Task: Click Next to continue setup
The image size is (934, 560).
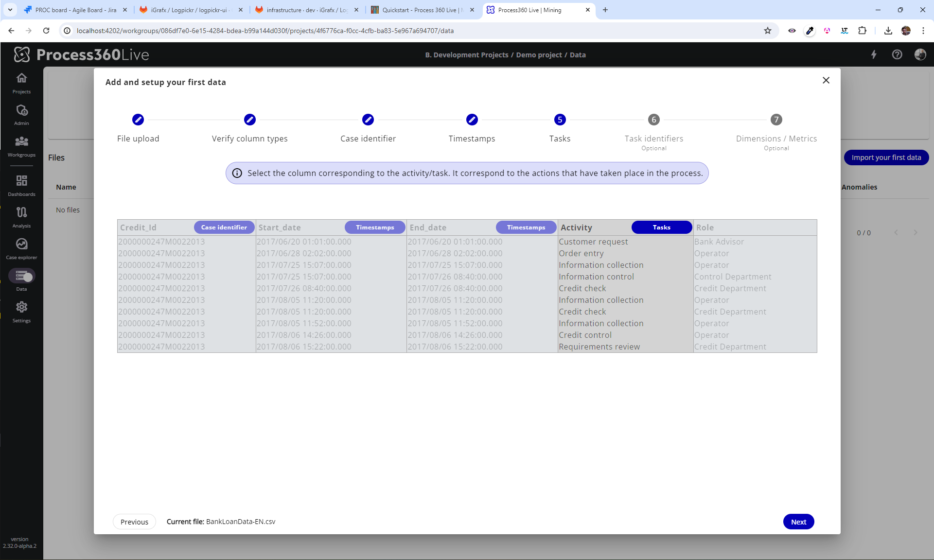Action: (799, 522)
